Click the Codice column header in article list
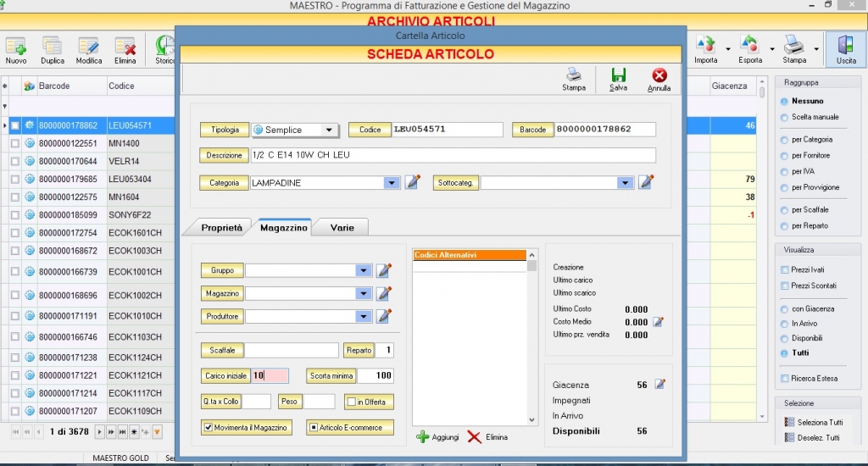 [x=141, y=86]
